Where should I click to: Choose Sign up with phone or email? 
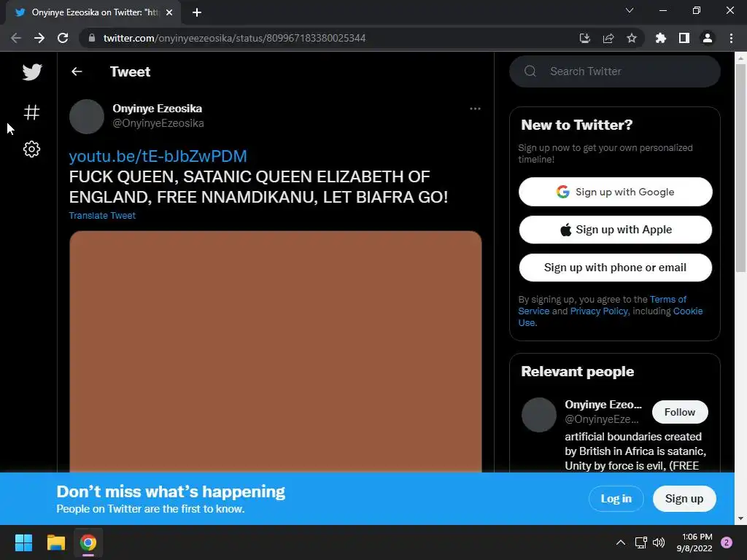point(616,268)
